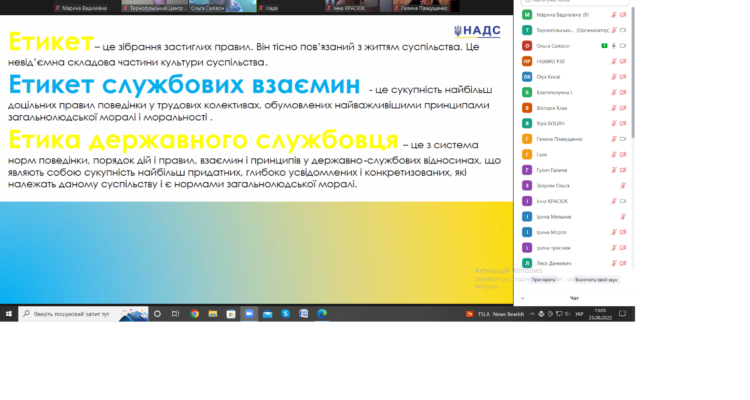Click video-off icon for HUAWEI P30
This screenshot has width=750, height=400.
click(x=623, y=61)
